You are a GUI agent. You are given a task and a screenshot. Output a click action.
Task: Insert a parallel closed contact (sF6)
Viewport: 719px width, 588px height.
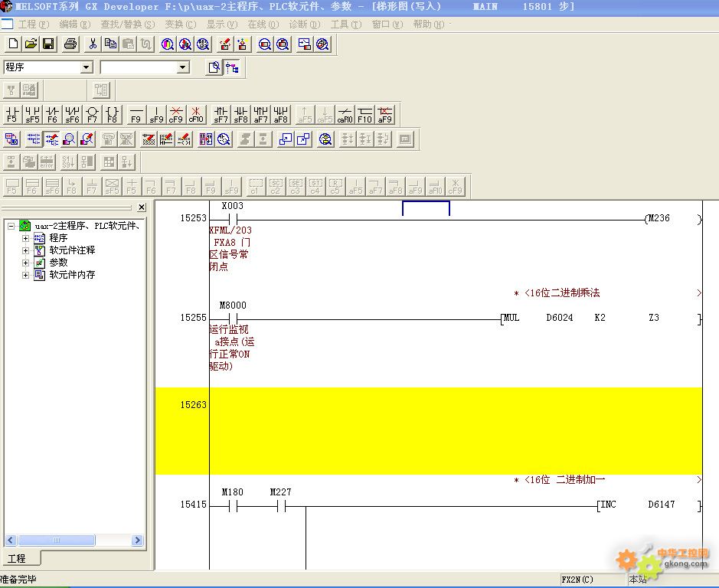72,115
